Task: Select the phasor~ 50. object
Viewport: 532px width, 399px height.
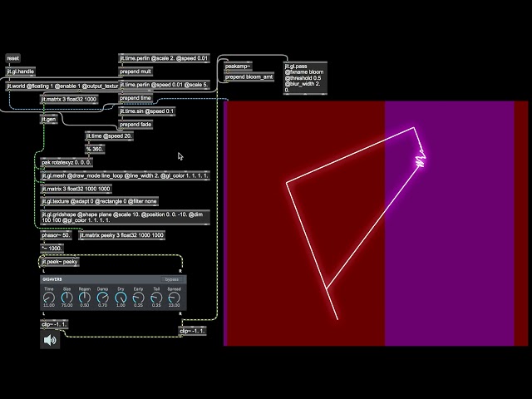Action: (x=56, y=235)
